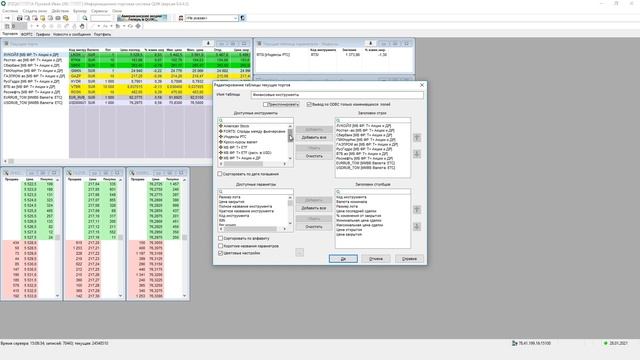The height and width of the screenshot is (360, 640).
Task: Click the icon right of the toolbar combo box
Action: click(x=243, y=18)
